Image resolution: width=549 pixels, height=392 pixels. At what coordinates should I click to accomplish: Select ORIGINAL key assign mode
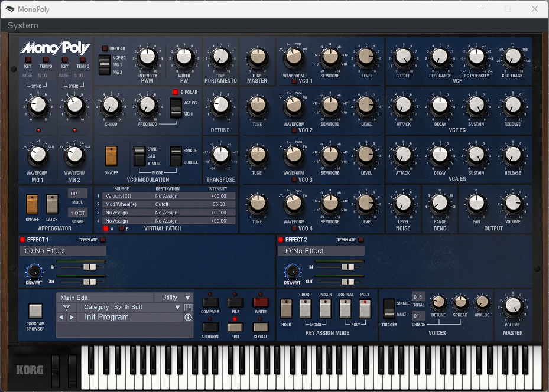[x=345, y=308]
